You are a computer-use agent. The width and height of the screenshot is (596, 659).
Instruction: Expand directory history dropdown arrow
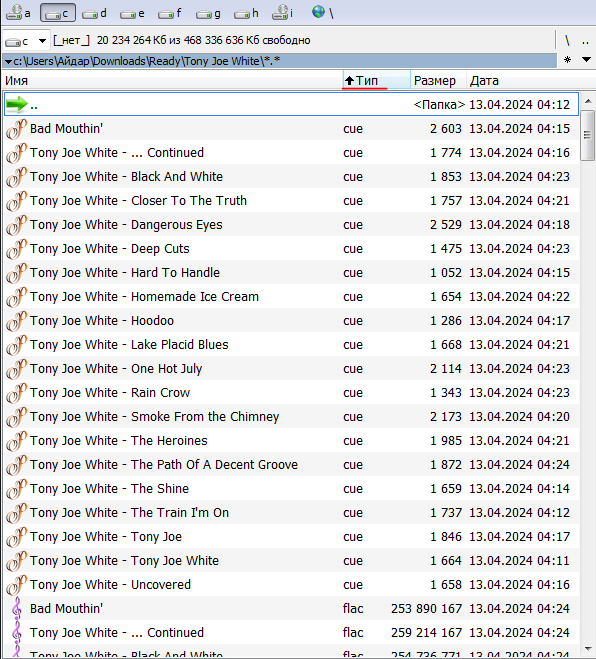(586, 60)
